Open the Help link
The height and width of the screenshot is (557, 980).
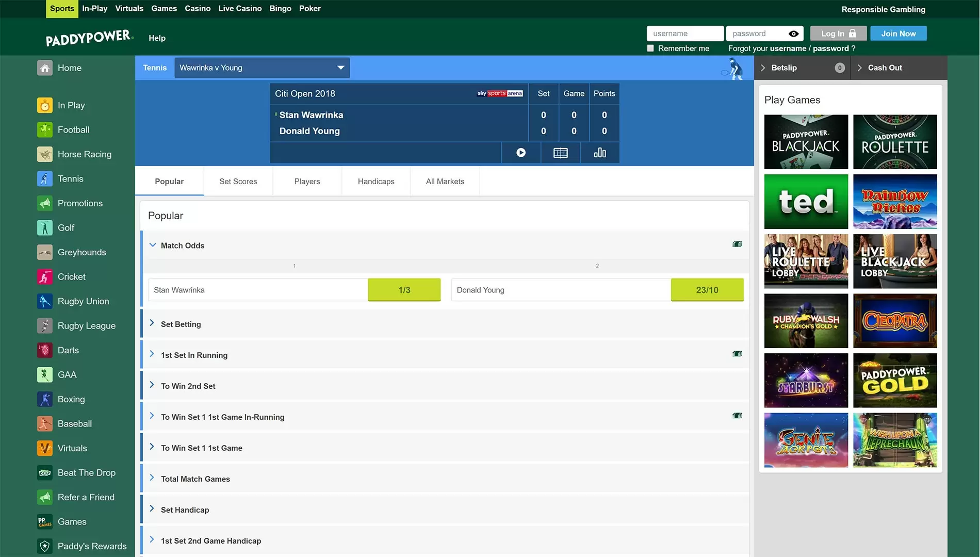pos(157,38)
